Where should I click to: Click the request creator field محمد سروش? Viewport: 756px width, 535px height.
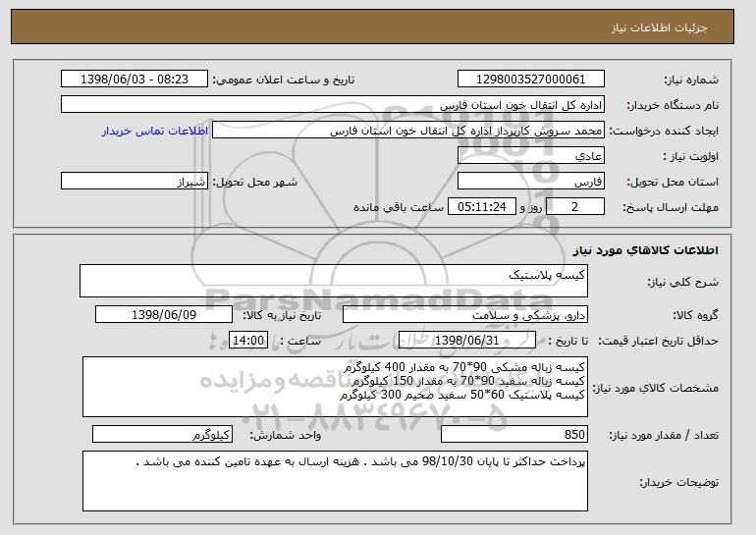408,131
